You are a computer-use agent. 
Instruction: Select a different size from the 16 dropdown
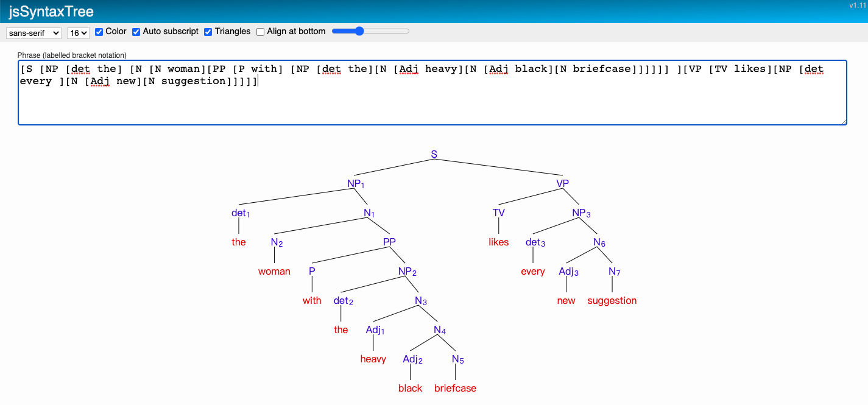coord(77,33)
